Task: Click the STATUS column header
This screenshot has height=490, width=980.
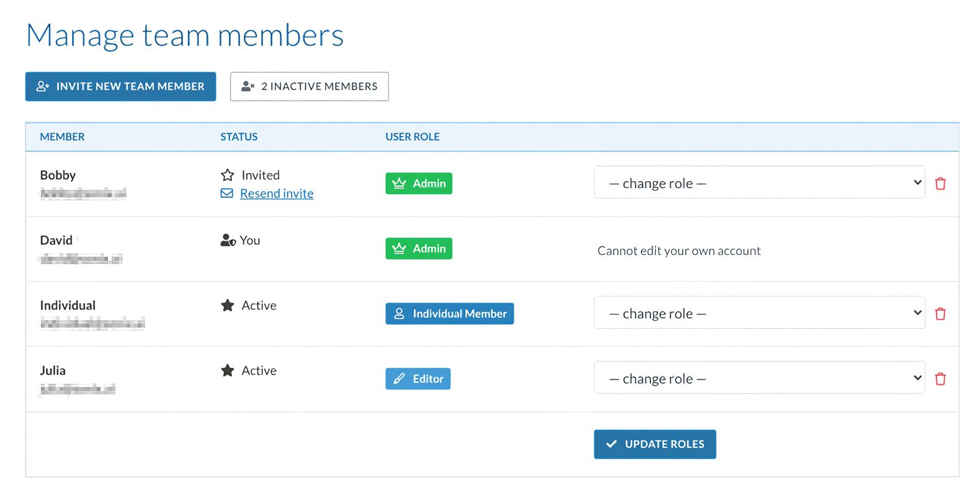Action: point(239,137)
